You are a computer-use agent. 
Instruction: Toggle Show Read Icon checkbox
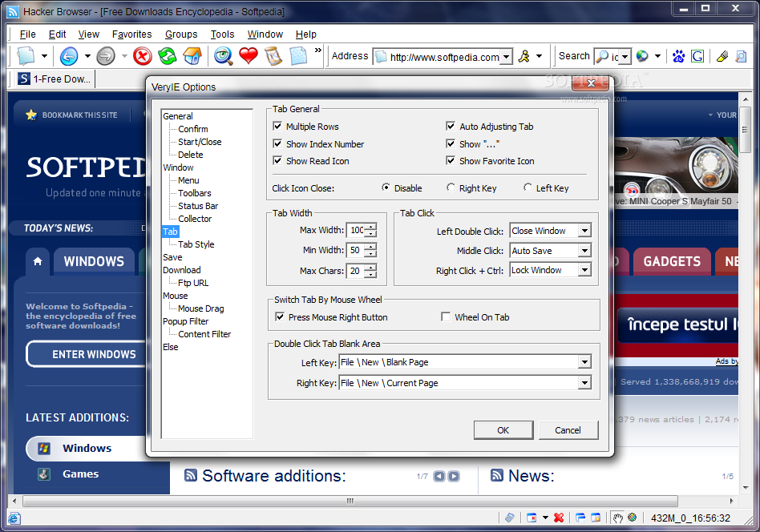click(277, 161)
